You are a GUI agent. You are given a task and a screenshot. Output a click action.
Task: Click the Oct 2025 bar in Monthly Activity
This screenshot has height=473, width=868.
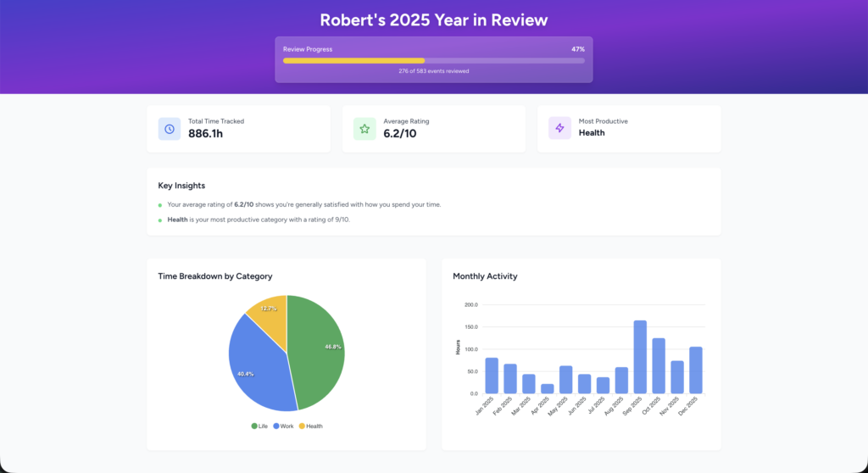(x=658, y=365)
